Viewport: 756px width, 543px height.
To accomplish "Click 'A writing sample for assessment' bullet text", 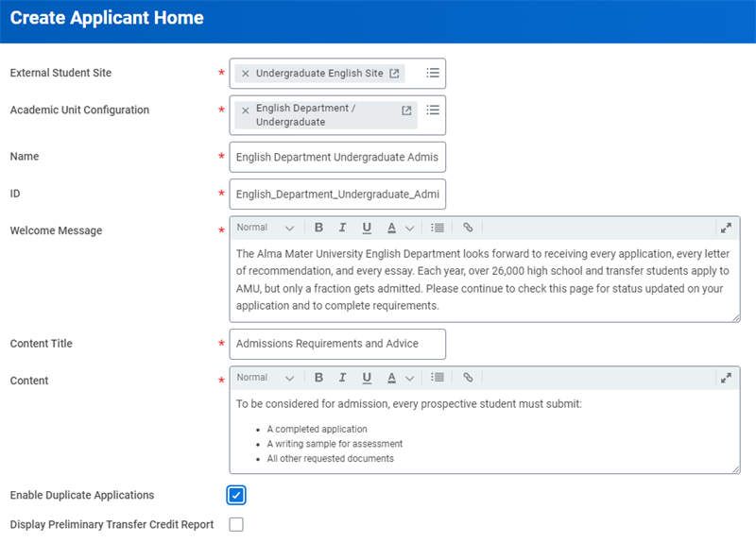I will pos(335,444).
